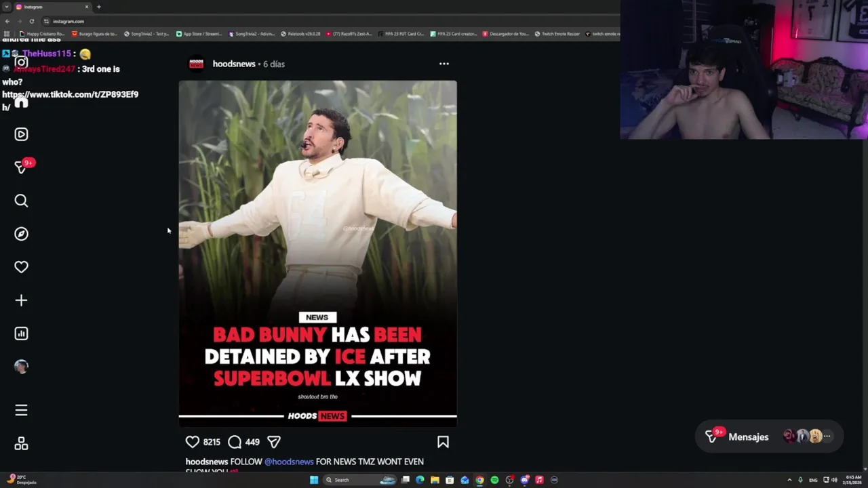Switch to the Instagram browser tab
Image resolution: width=868 pixels, height=488 pixels.
pyautogui.click(x=53, y=7)
